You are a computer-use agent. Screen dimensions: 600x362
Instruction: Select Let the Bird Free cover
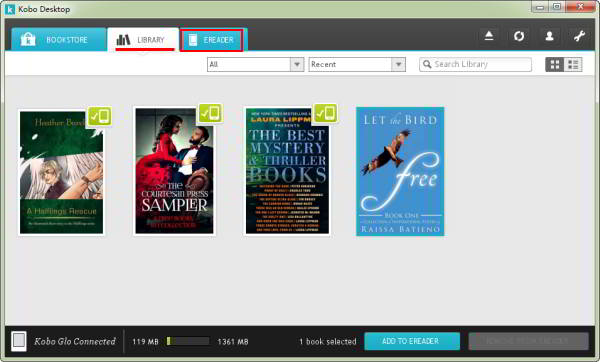[400, 171]
